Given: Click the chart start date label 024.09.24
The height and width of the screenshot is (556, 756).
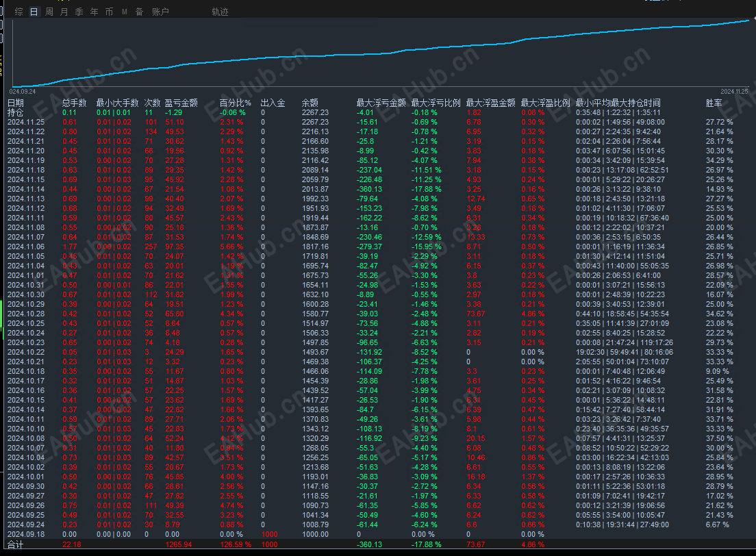Looking at the screenshot, I should [x=23, y=92].
